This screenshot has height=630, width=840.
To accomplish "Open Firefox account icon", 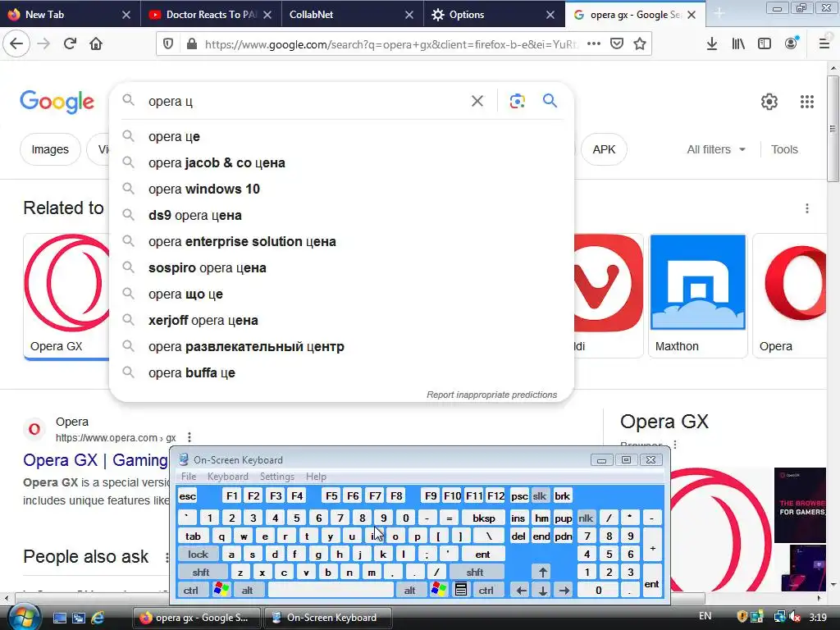I will [x=792, y=44].
